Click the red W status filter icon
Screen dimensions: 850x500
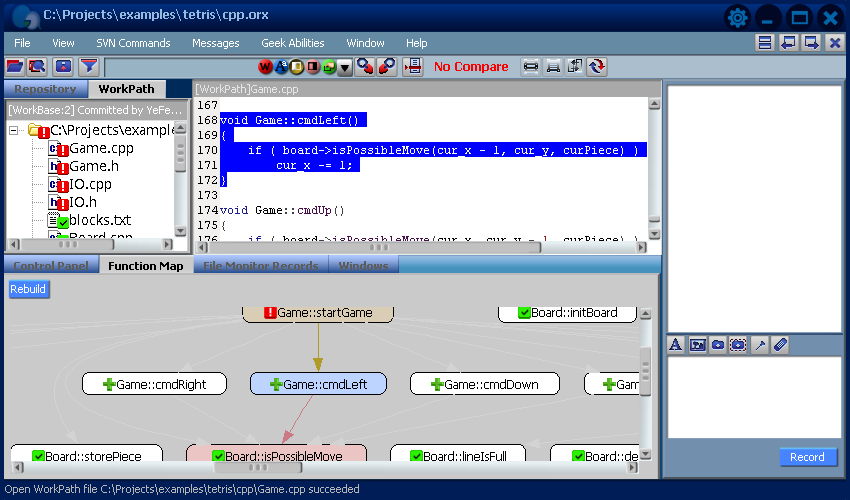265,67
